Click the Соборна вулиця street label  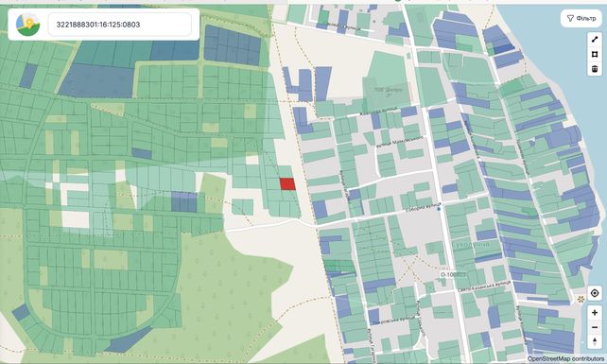coord(424,207)
